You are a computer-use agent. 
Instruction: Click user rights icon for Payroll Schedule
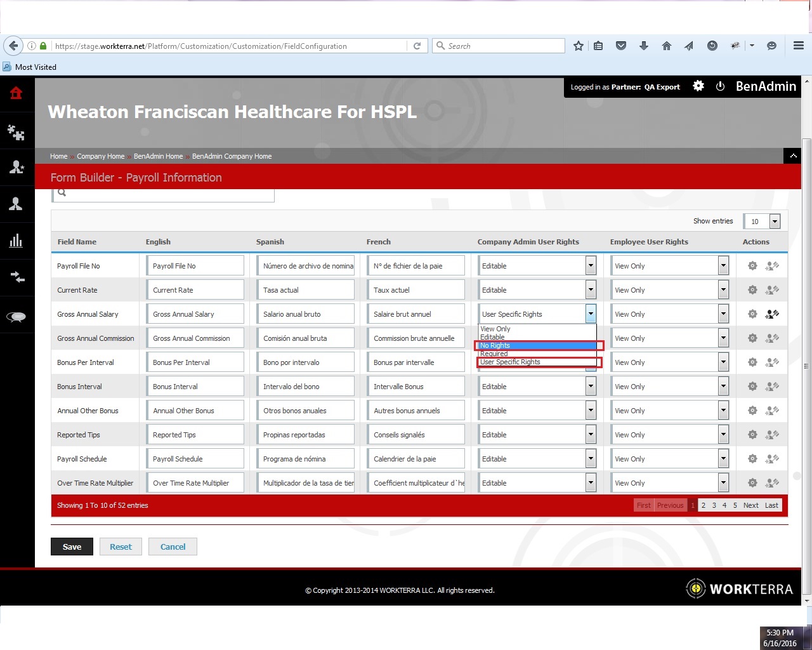(x=772, y=459)
